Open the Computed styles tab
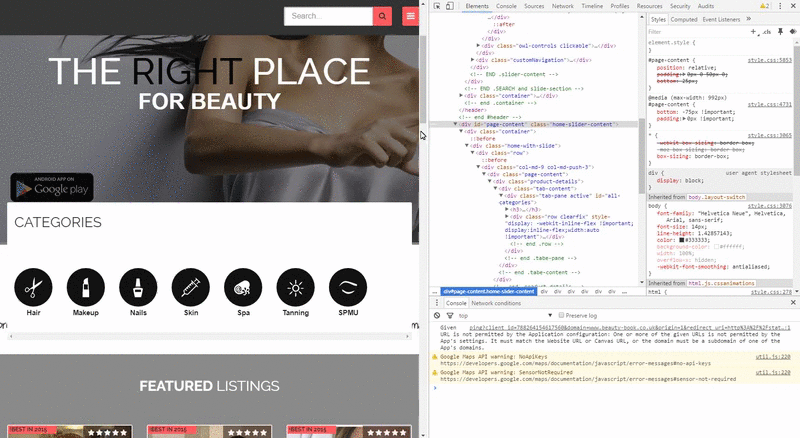 pyautogui.click(x=684, y=19)
